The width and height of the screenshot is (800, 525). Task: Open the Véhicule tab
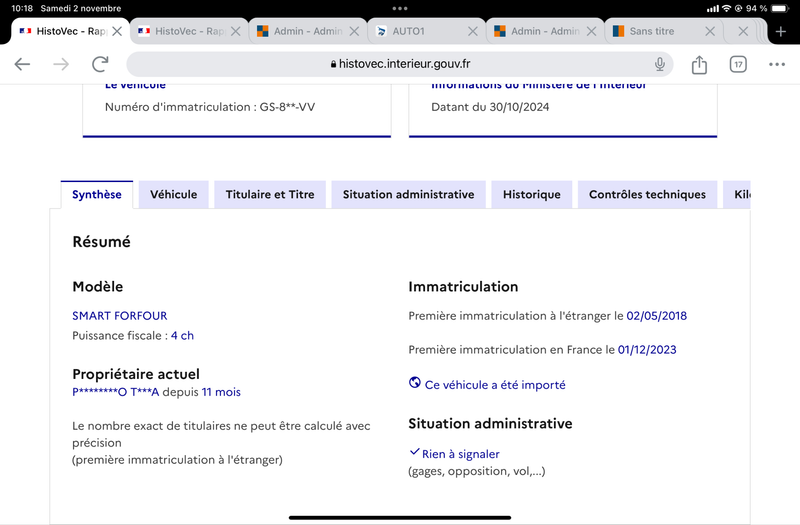173,194
